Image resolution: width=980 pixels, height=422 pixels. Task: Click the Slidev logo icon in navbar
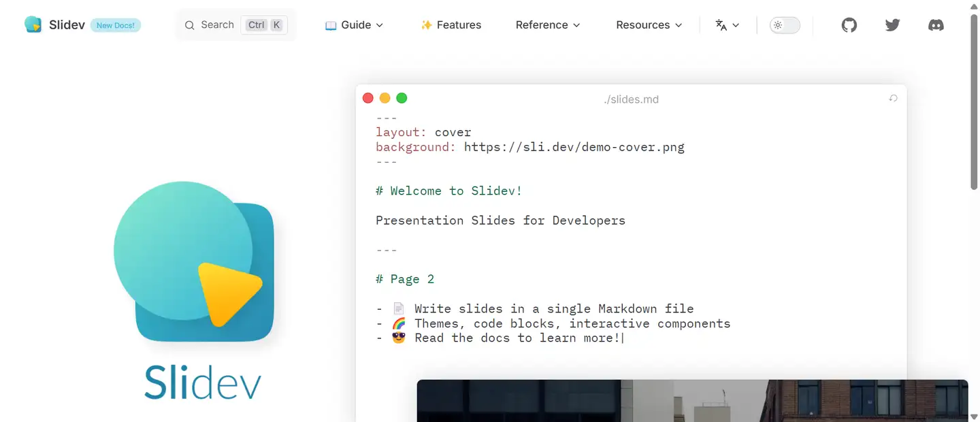[x=33, y=25]
